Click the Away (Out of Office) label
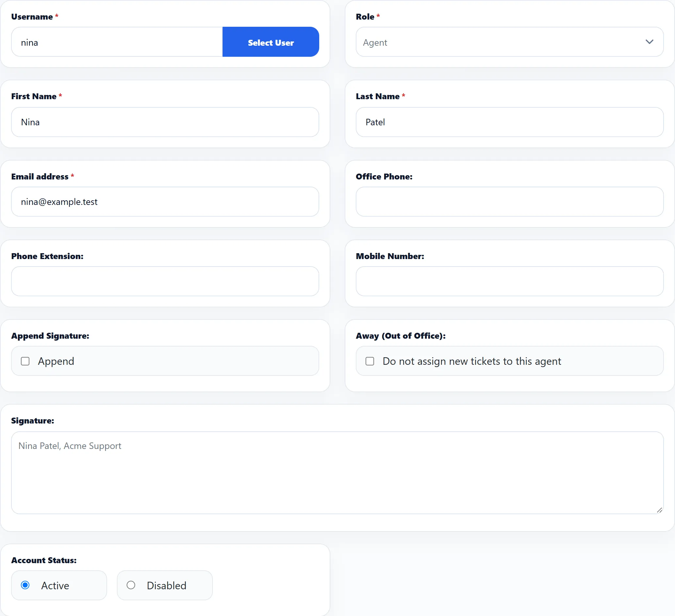This screenshot has height=616, width=675. pyautogui.click(x=400, y=336)
